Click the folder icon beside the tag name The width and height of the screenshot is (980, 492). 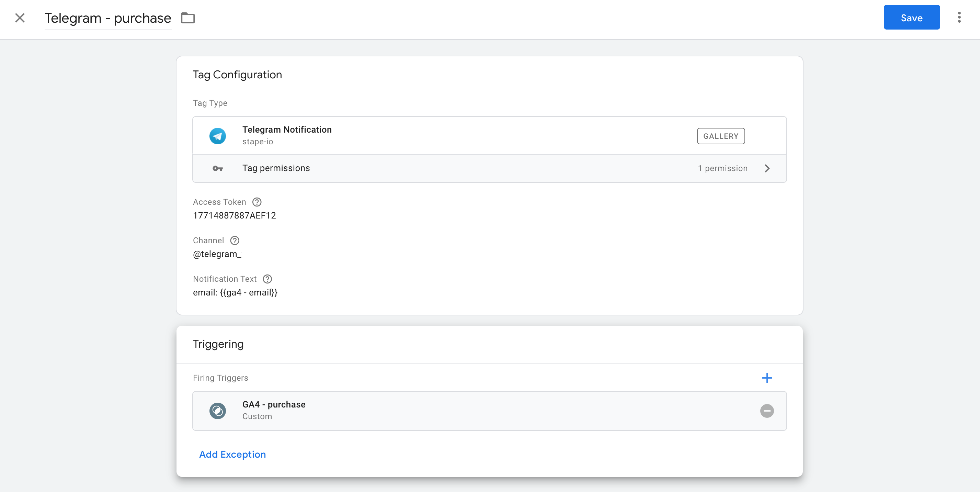[187, 18]
